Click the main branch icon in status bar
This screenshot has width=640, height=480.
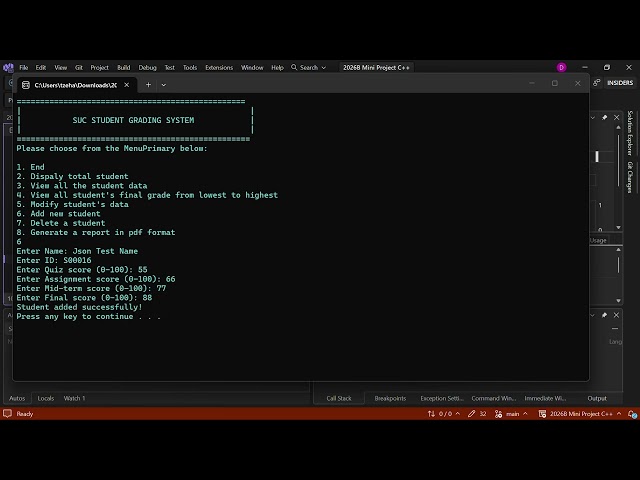(x=498, y=414)
